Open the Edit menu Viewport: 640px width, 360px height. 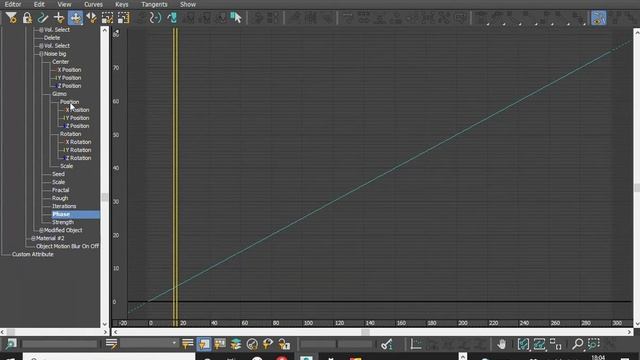39,4
